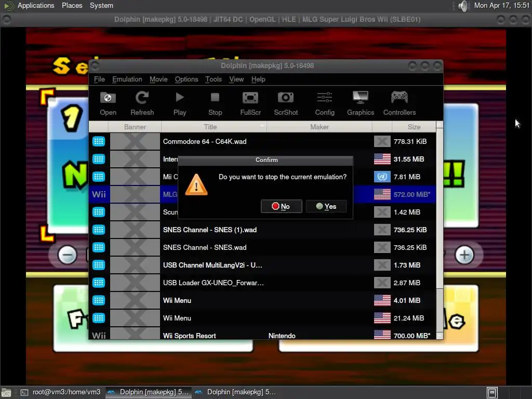Open the Places menu in the top panel
532x399 pixels.
coord(72,5)
